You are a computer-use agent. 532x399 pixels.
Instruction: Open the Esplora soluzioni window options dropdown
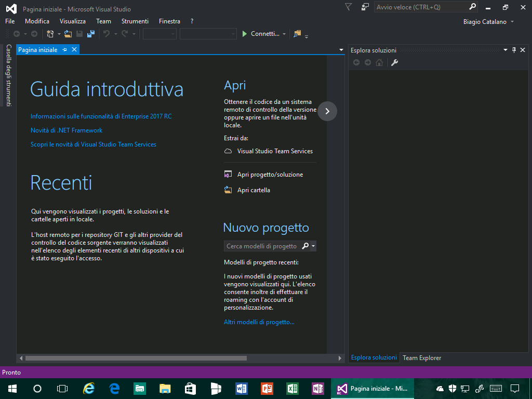point(505,50)
